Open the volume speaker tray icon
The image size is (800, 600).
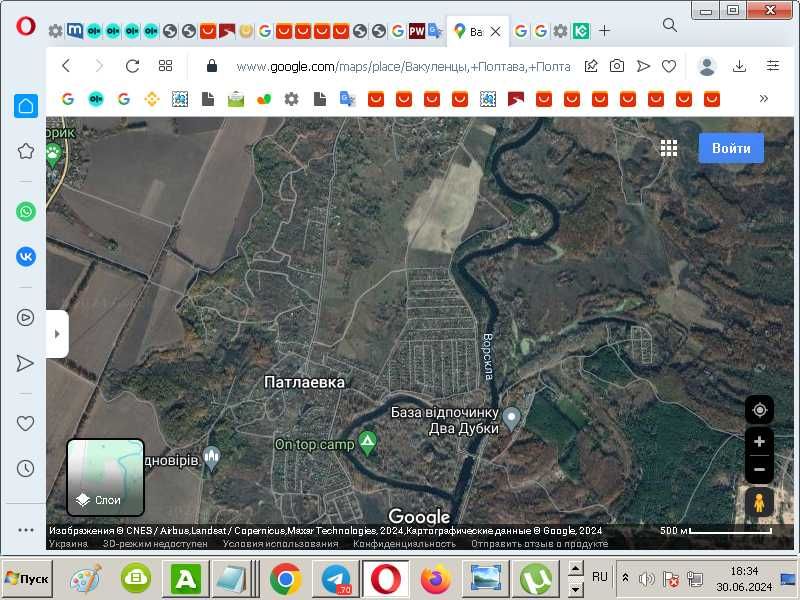[x=646, y=579]
